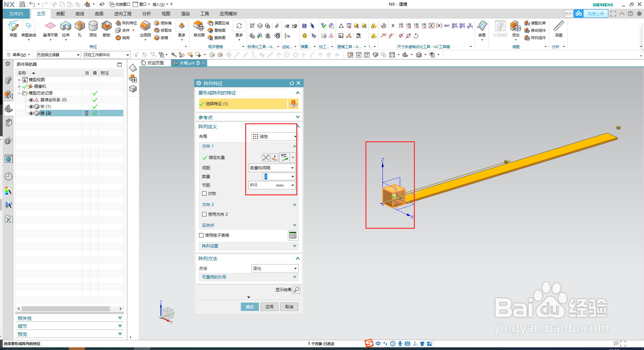The image size is (644, 350).
Task: Toggle visibility eye of 基准坐标系 (0)
Action: tap(31, 100)
